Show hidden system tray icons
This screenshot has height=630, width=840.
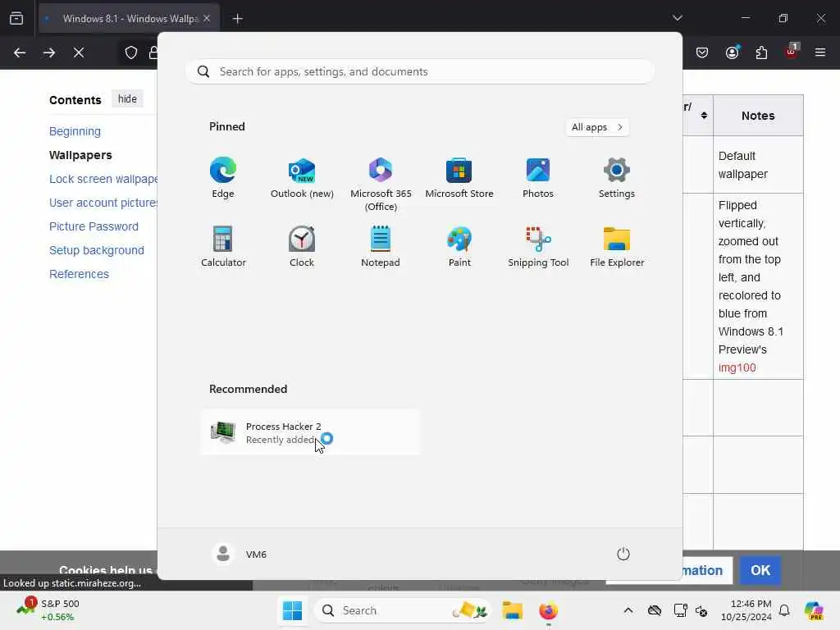click(628, 610)
